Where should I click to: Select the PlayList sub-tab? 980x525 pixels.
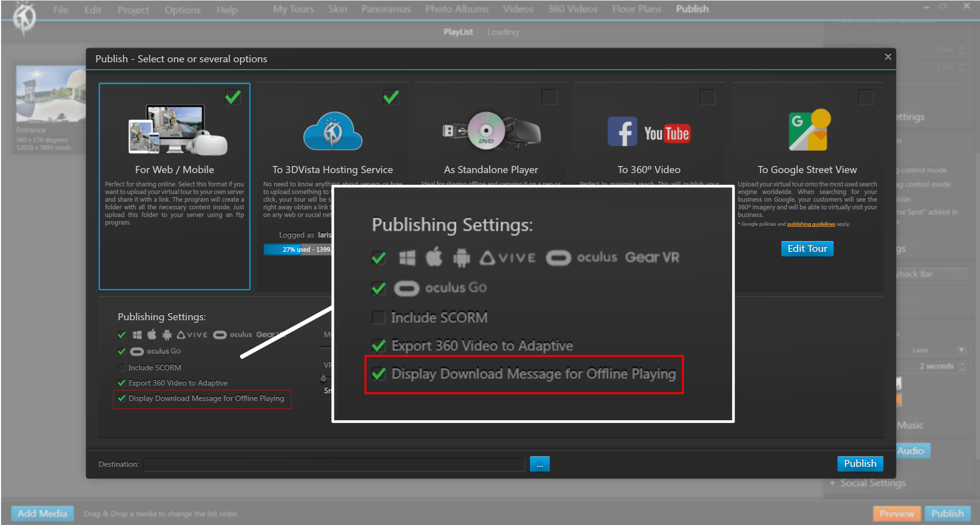[x=458, y=32]
